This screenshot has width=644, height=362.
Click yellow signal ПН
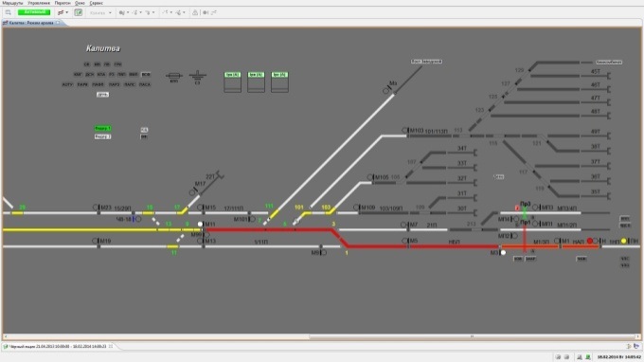(x=624, y=241)
